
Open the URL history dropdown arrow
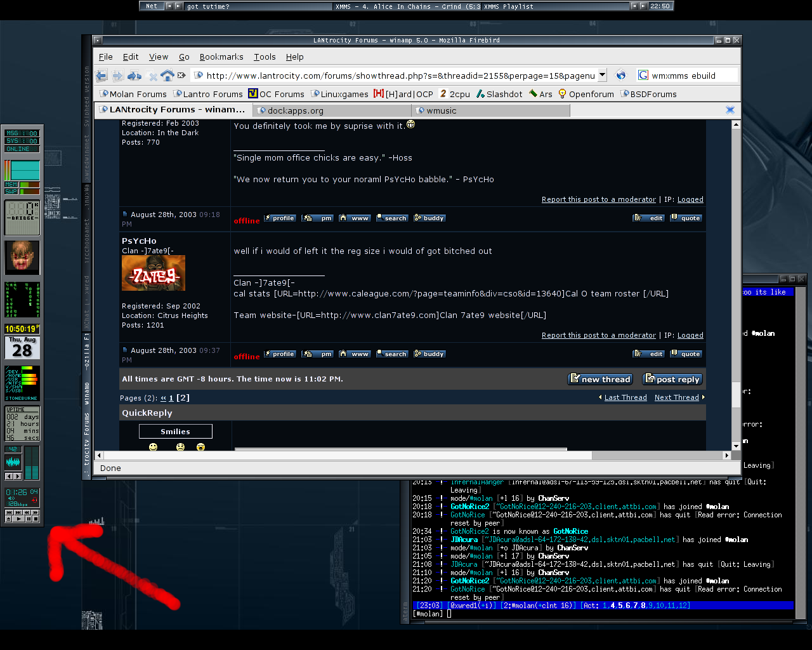tap(602, 75)
